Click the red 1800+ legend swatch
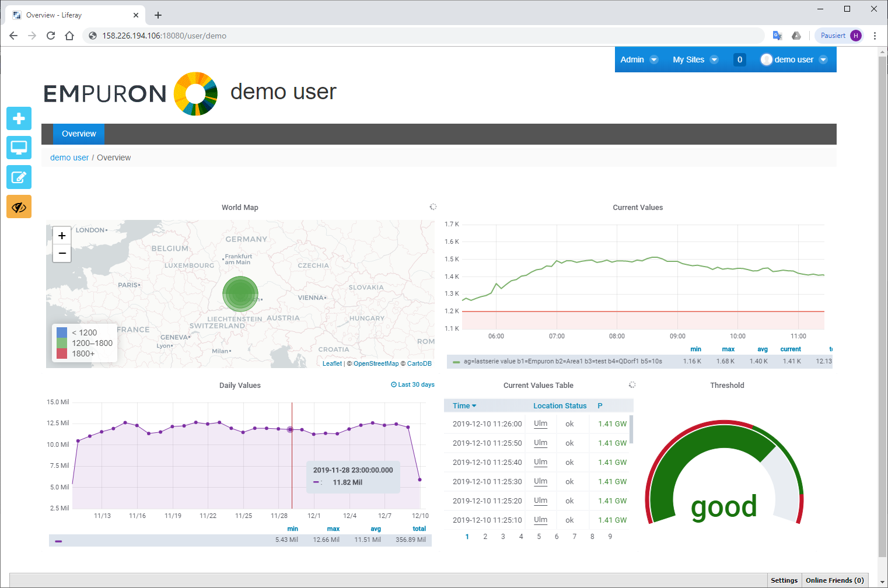The height and width of the screenshot is (588, 888). [62, 353]
